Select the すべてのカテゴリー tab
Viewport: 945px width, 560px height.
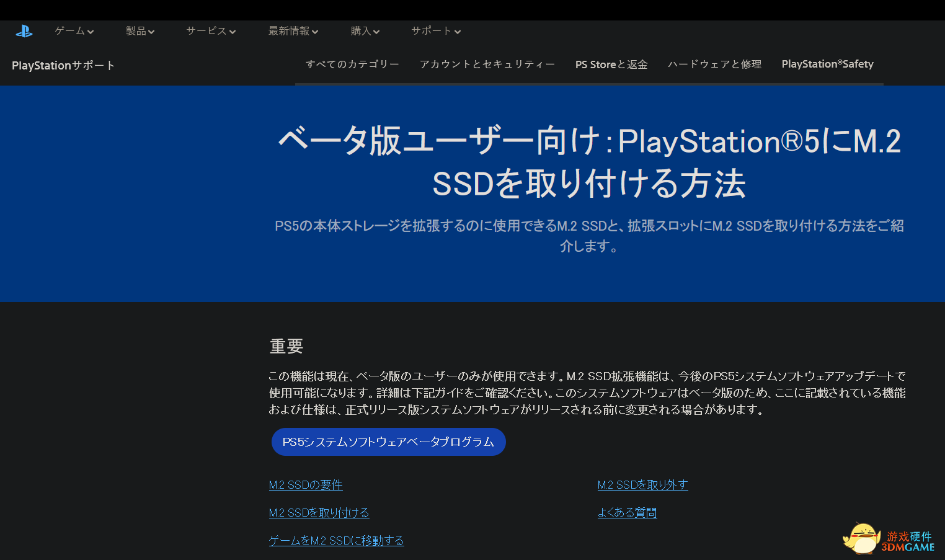pyautogui.click(x=352, y=64)
